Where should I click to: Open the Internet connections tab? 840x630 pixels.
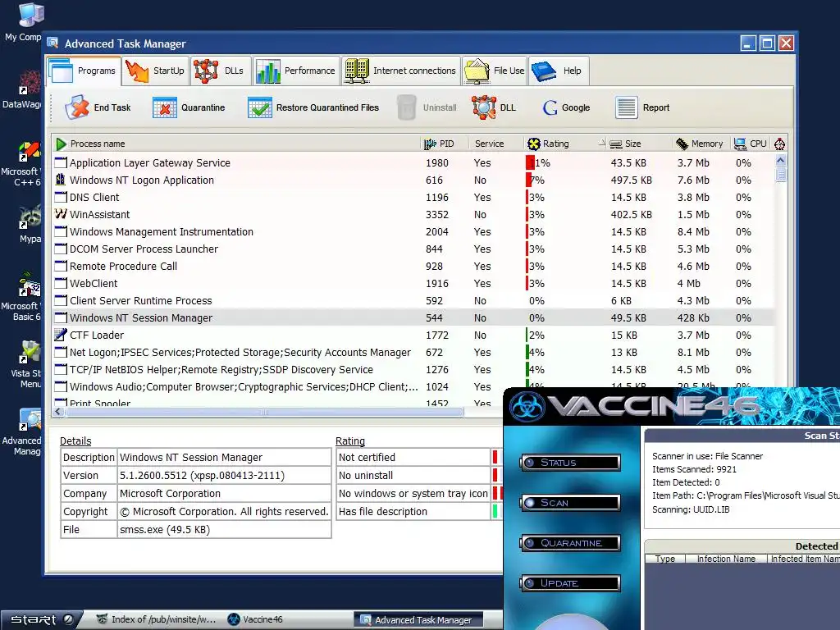(x=401, y=71)
